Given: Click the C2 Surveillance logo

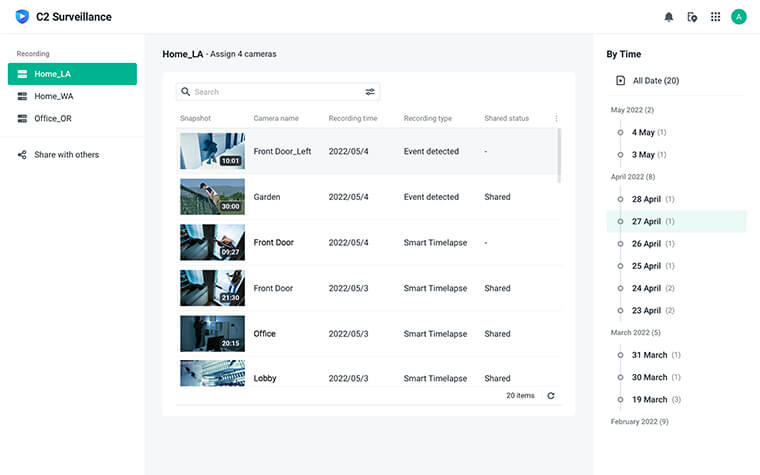Looking at the screenshot, I should (22, 16).
